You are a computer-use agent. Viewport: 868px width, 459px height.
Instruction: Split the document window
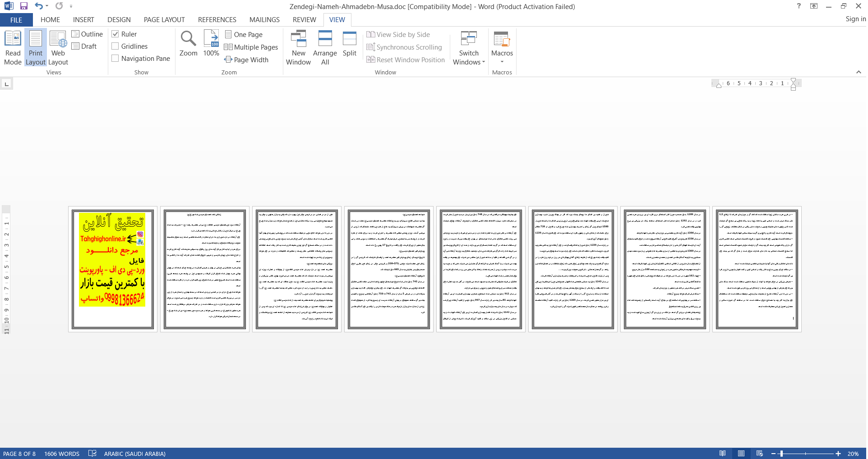click(x=350, y=44)
